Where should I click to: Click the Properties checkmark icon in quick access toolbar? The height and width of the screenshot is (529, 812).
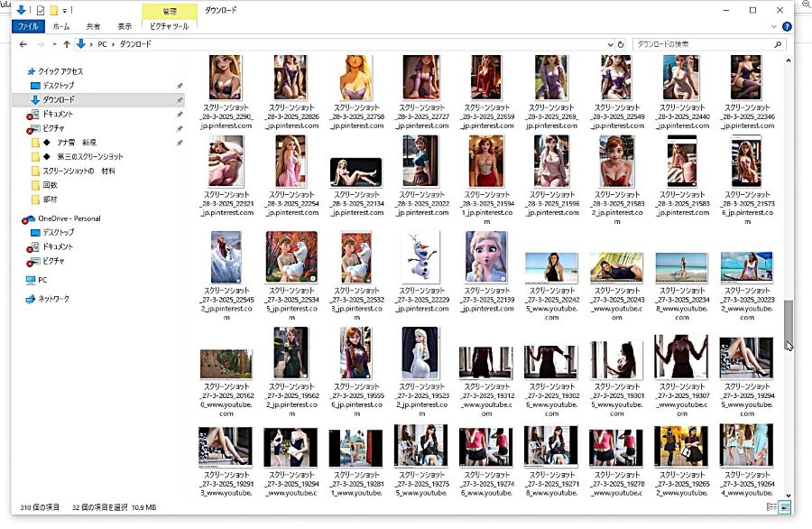point(41,10)
